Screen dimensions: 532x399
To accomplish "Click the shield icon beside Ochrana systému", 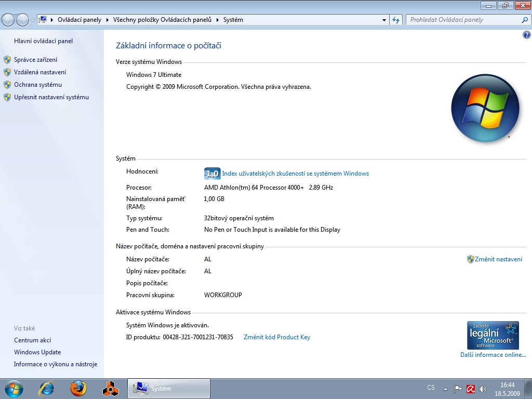I will (7, 85).
